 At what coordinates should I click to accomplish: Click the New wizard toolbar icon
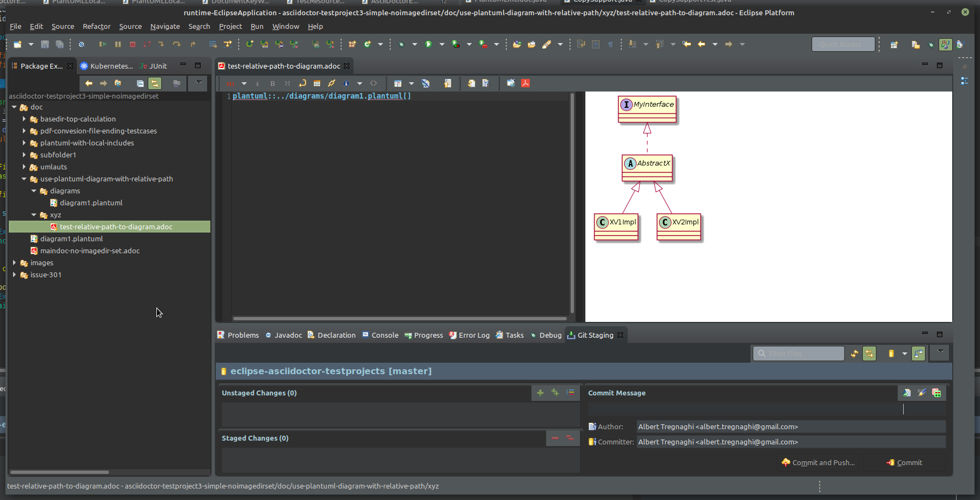coord(17,44)
